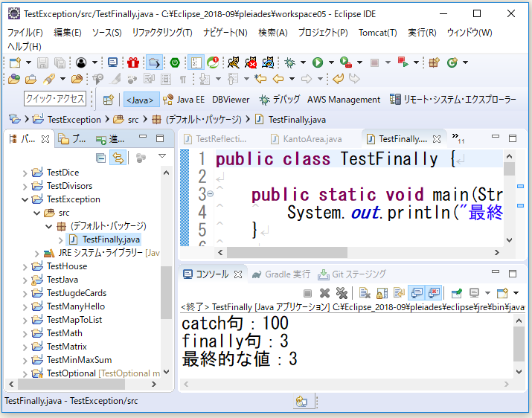The height and width of the screenshot is (418, 532).
Task: Click TestException in the breadcrumb
Action: coord(74,120)
